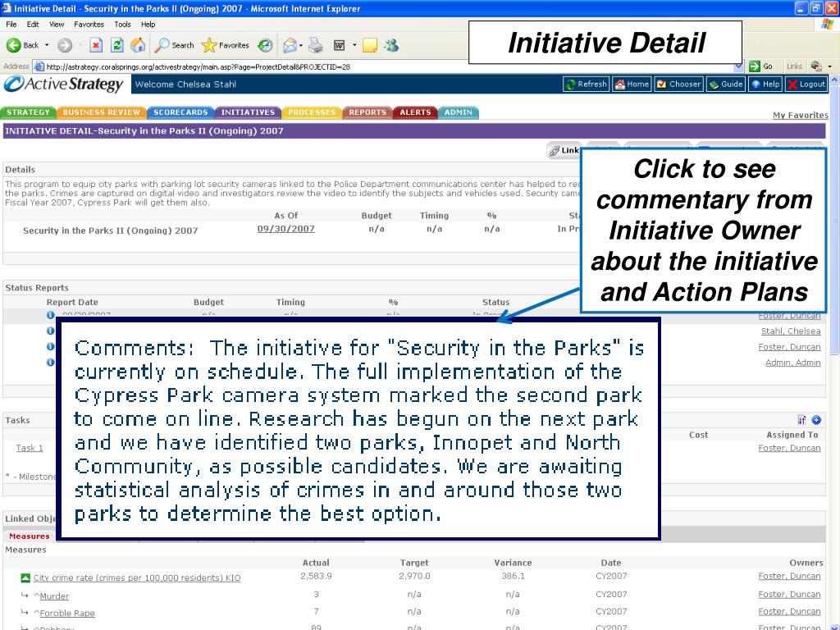Click the browser Back arrow icon

click(x=13, y=46)
